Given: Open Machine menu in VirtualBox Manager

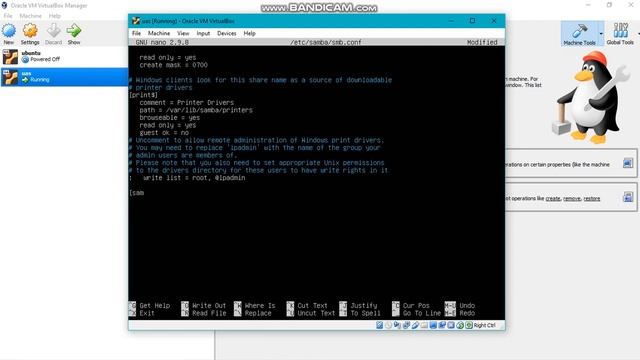Looking at the screenshot, I should tap(31, 16).
